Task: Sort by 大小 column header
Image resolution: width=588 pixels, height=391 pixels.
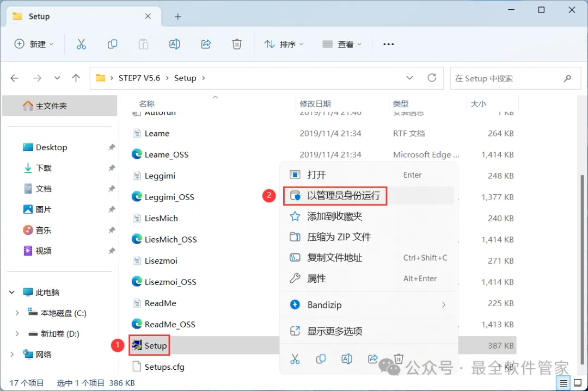Action: point(479,104)
